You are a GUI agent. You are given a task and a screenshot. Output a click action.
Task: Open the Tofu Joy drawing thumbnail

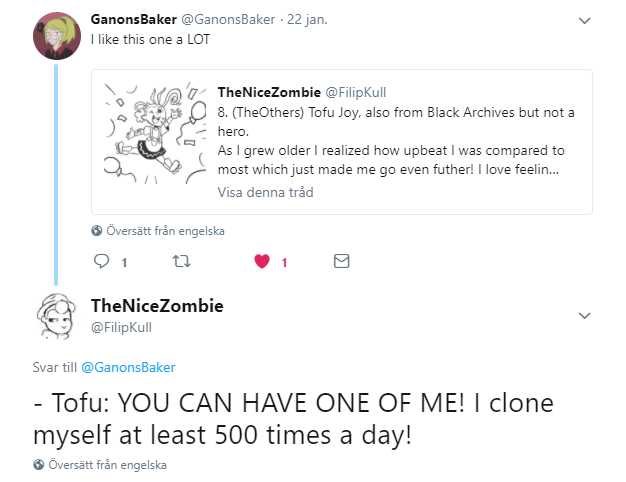point(155,140)
